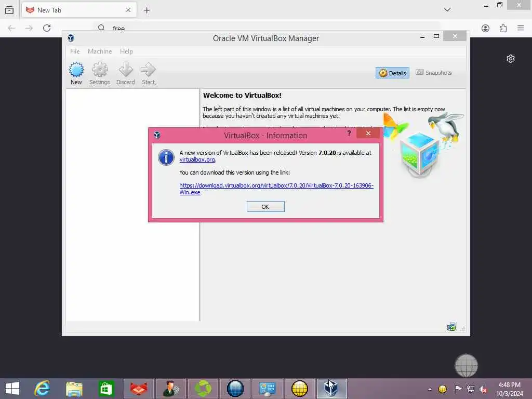Click the browser forward arrow
The image size is (532, 399).
(29, 28)
